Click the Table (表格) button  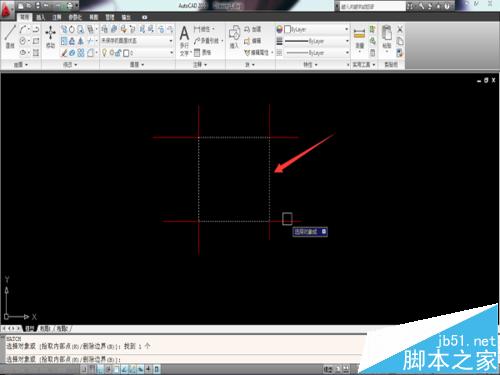(202, 52)
